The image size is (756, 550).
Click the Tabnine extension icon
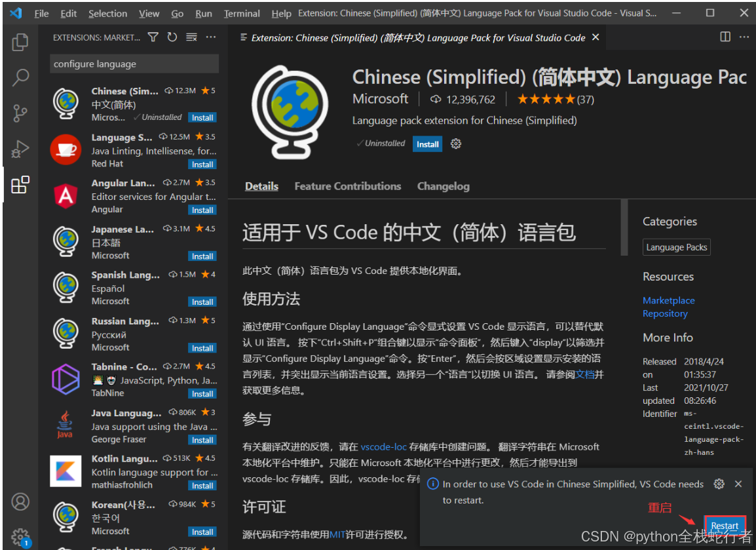click(66, 379)
